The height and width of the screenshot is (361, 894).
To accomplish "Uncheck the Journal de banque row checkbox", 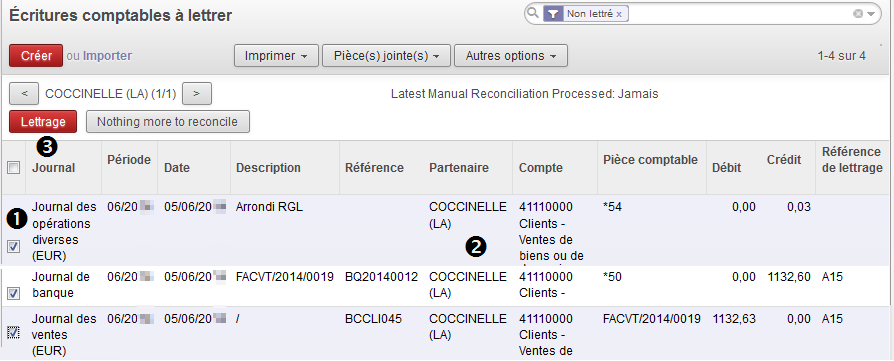I will pyautogui.click(x=14, y=293).
